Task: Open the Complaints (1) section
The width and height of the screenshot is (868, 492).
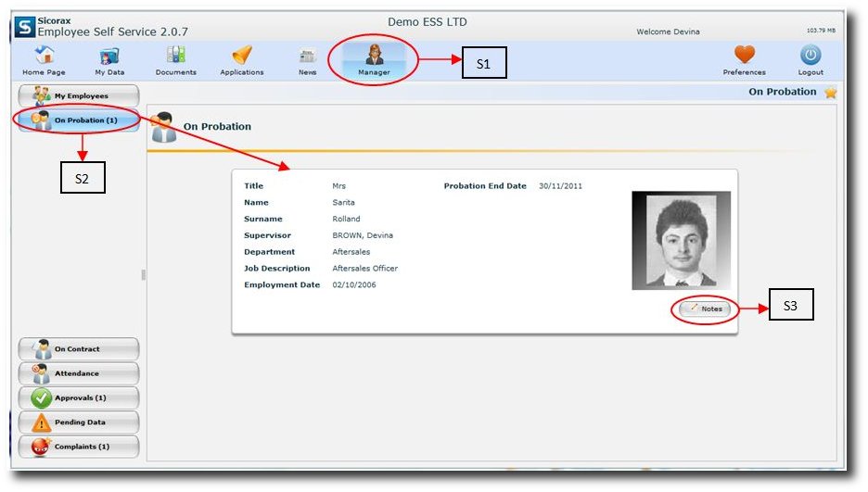Action: (79, 447)
